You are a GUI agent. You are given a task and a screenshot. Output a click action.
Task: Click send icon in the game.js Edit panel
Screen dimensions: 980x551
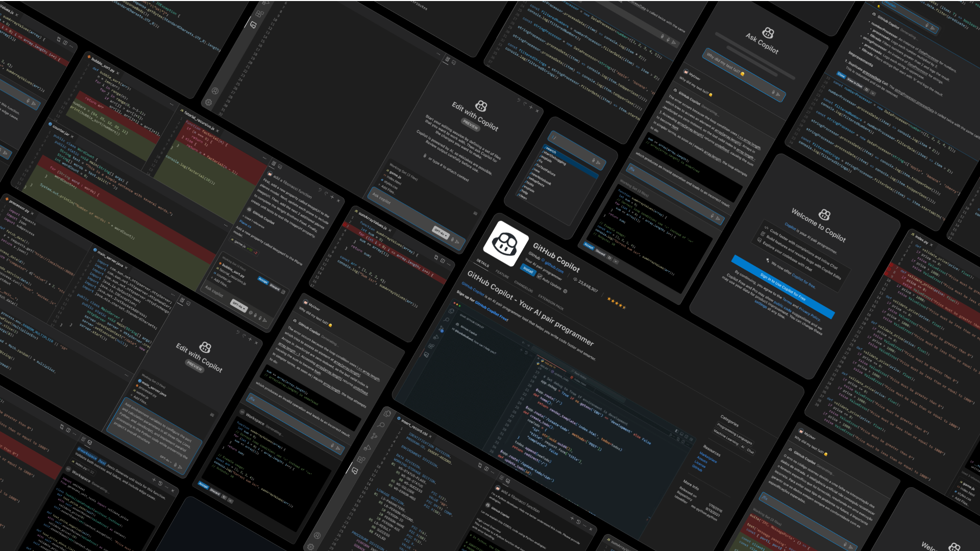(457, 242)
